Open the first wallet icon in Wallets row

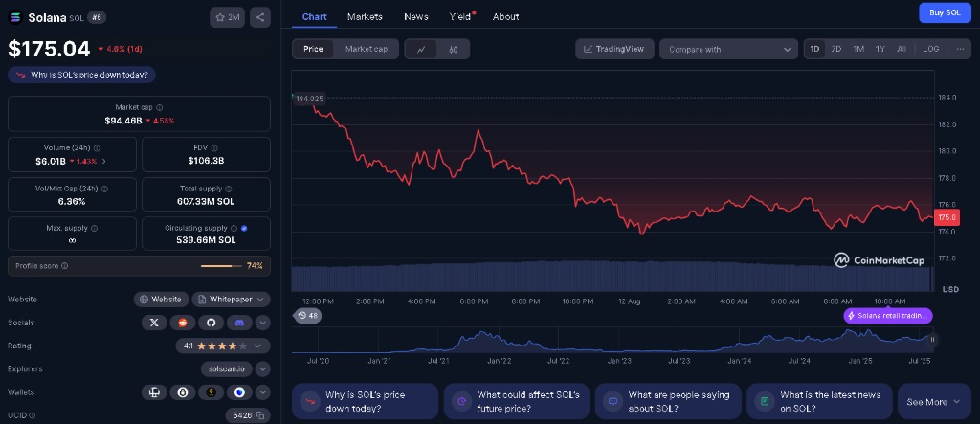click(x=154, y=392)
